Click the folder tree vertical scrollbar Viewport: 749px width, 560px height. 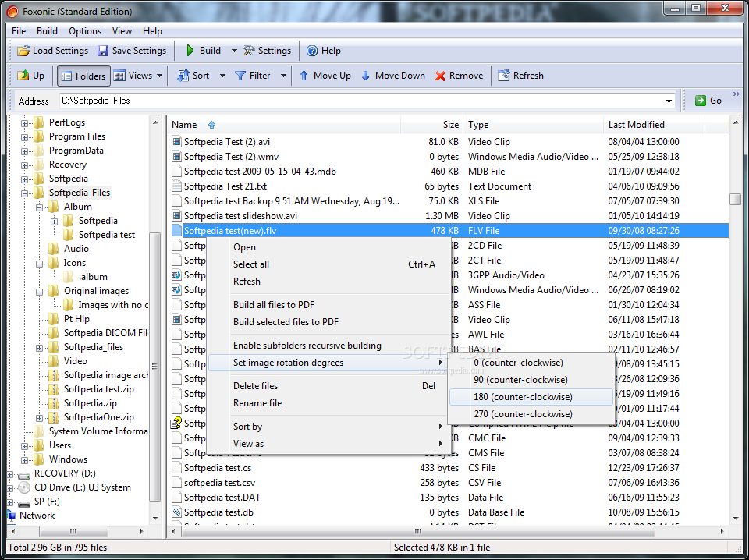coord(155,367)
